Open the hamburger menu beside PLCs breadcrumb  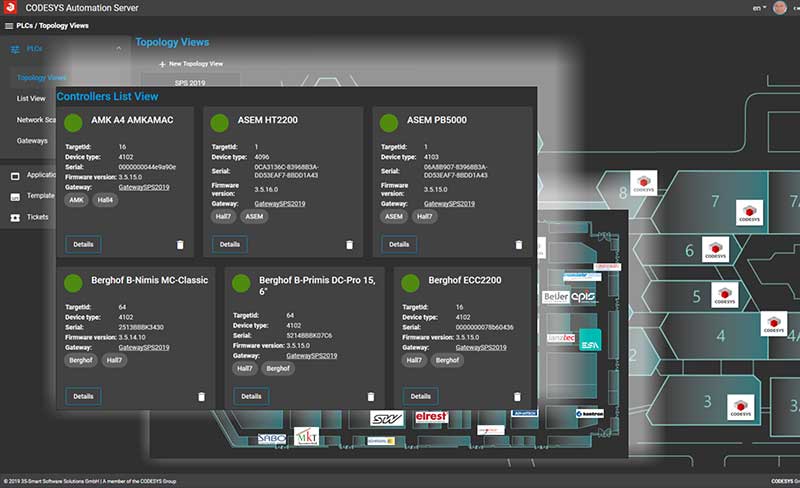9,25
